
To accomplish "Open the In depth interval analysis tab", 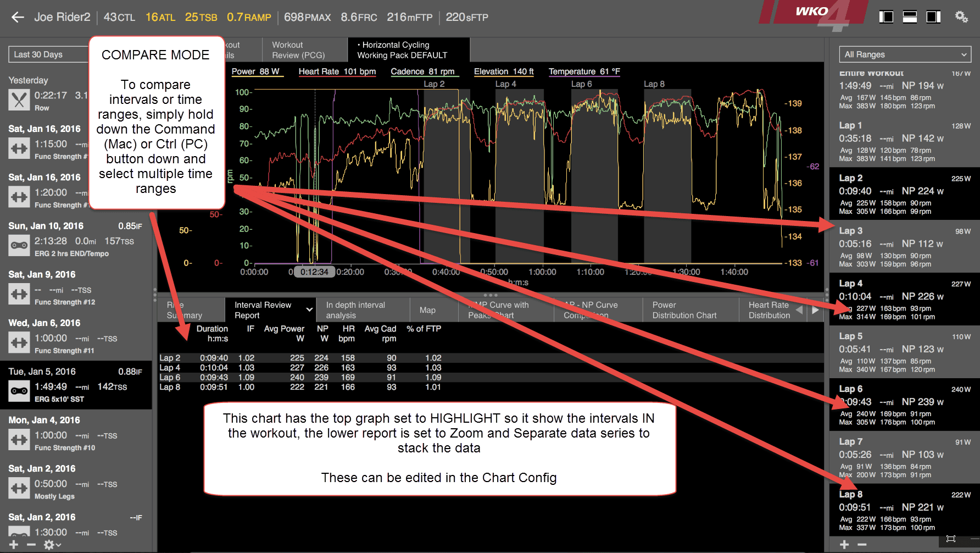I will tap(363, 310).
